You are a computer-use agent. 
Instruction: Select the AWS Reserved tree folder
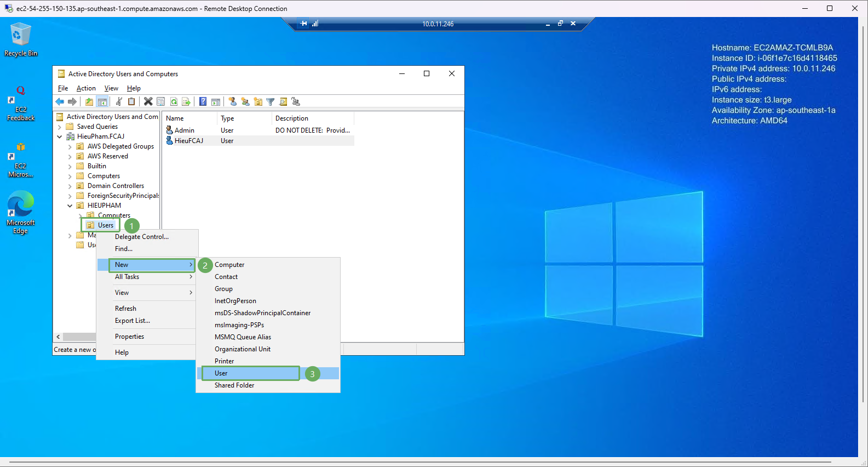click(x=107, y=156)
